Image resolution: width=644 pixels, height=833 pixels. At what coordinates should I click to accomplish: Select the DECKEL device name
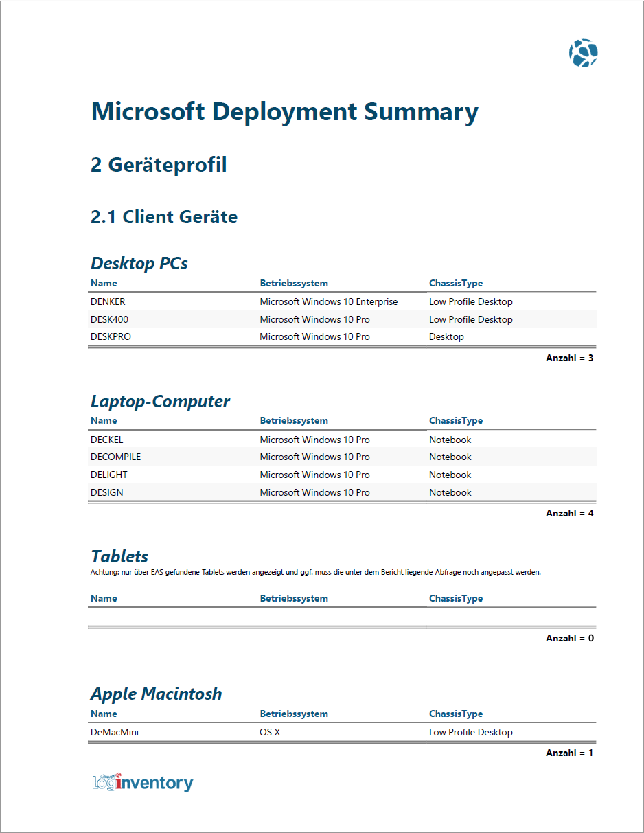click(107, 440)
